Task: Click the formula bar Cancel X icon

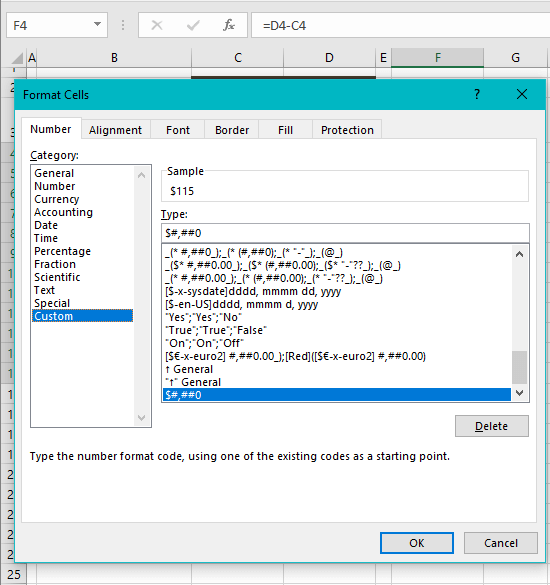Action: 157,25
